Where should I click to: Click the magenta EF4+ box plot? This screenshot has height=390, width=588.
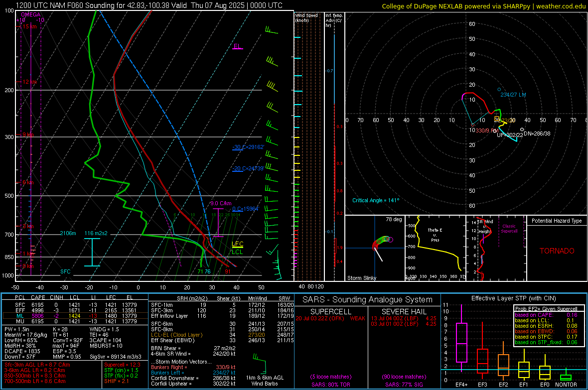click(x=461, y=338)
